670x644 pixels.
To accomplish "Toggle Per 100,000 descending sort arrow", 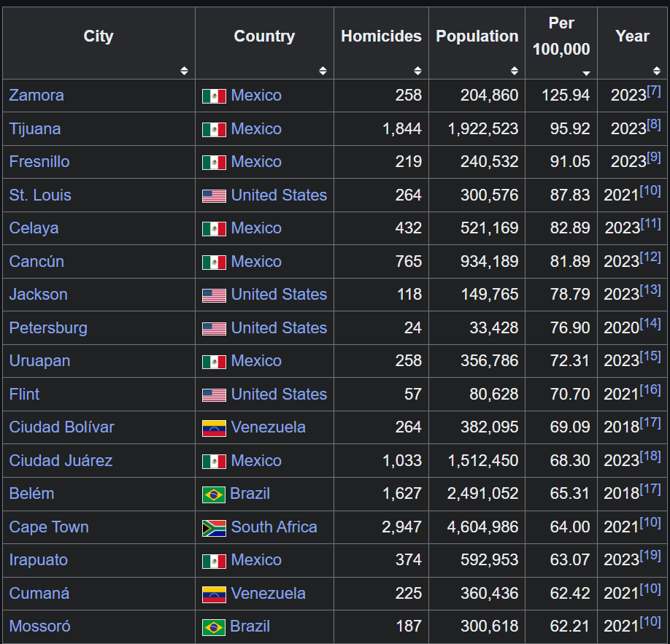I will click(587, 73).
